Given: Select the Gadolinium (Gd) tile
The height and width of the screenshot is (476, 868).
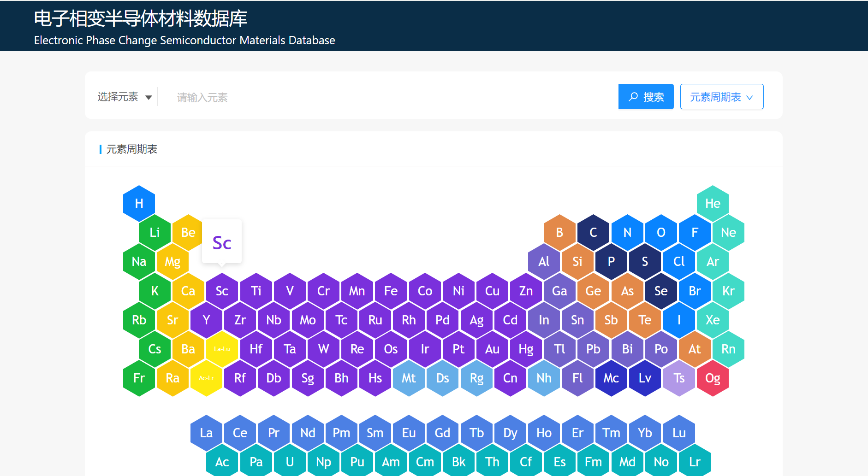Looking at the screenshot, I should point(442,433).
